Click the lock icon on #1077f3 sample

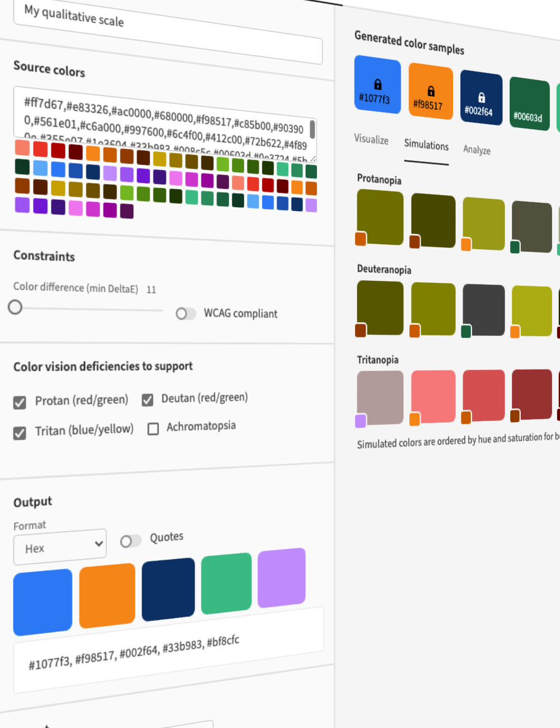click(378, 84)
